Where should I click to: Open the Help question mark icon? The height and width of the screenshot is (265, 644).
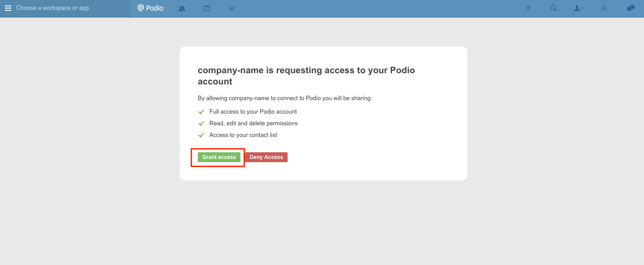point(528,8)
